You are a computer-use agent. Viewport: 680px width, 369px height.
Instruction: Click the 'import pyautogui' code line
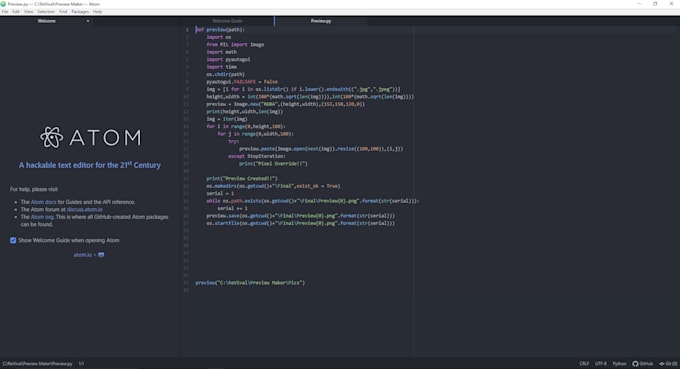point(228,59)
